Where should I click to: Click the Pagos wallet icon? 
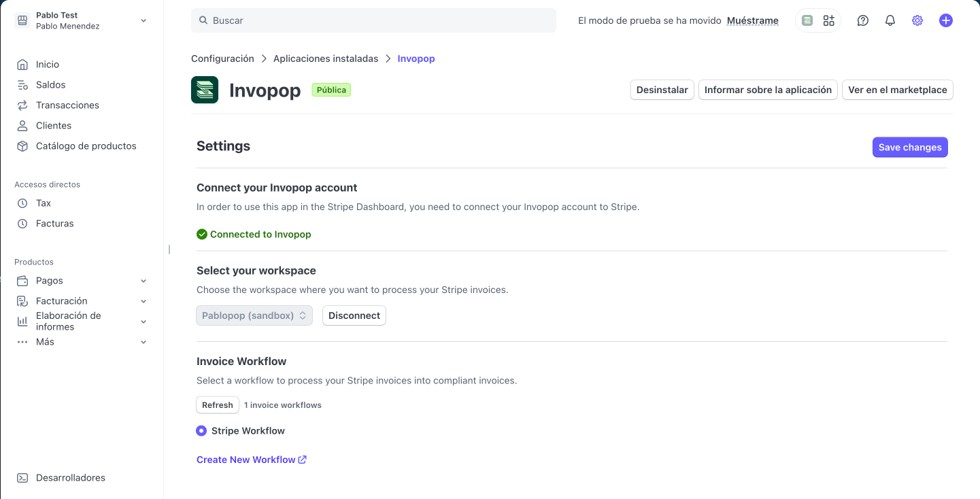(x=22, y=281)
